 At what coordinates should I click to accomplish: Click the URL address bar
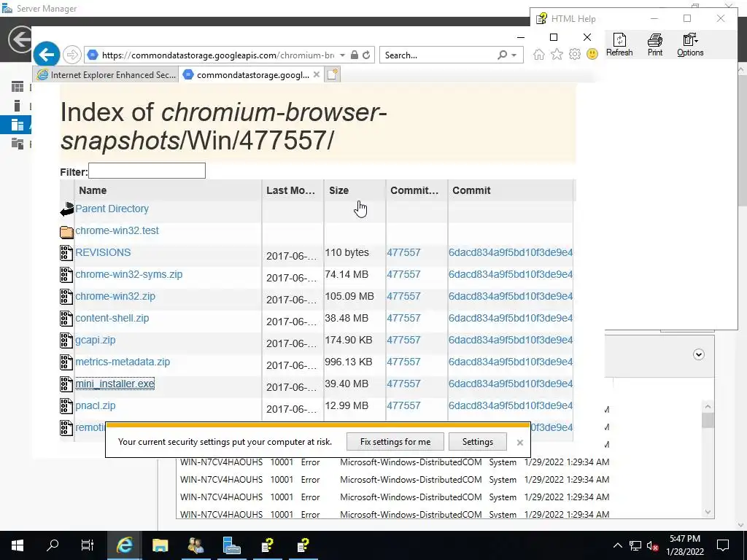point(217,55)
